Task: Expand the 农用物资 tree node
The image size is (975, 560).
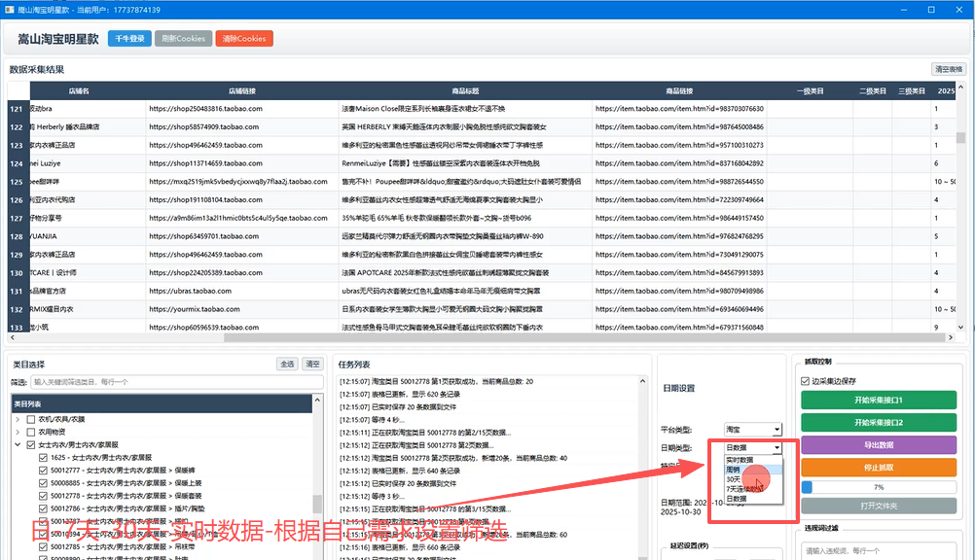Action: [17, 433]
